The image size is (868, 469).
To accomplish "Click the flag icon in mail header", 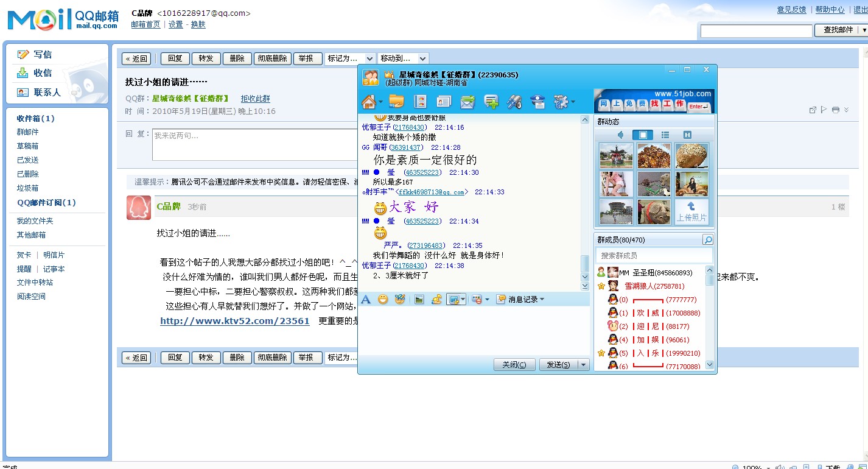I will (824, 110).
